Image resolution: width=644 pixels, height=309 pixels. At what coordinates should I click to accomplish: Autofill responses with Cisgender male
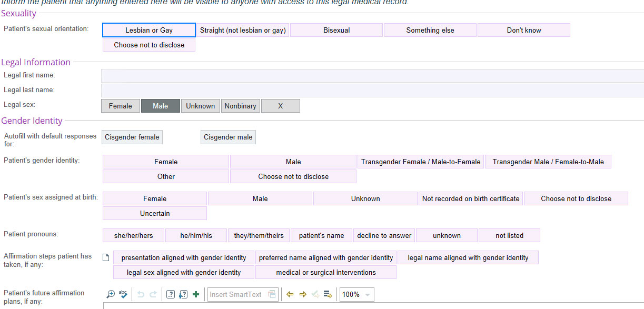click(x=228, y=137)
